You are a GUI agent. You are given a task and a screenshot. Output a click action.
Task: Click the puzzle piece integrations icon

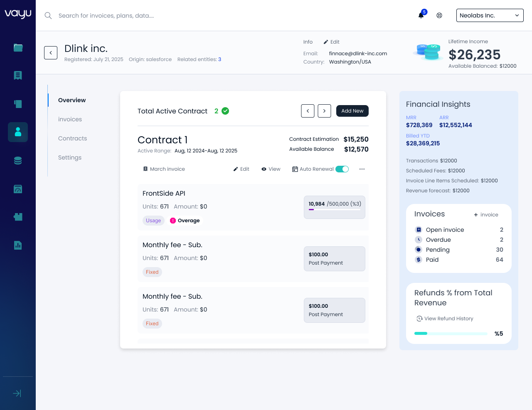[18, 217]
